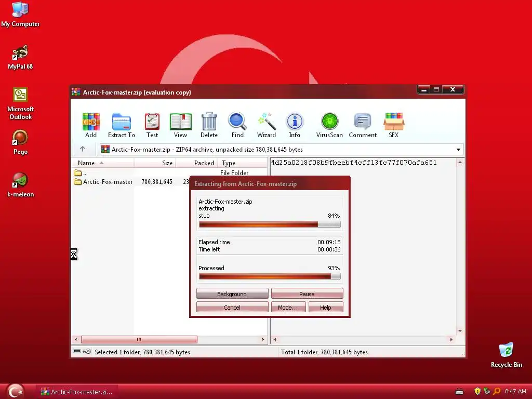Screen dimensions: 532x399
Task: Send extraction to Background
Action: [232, 294]
